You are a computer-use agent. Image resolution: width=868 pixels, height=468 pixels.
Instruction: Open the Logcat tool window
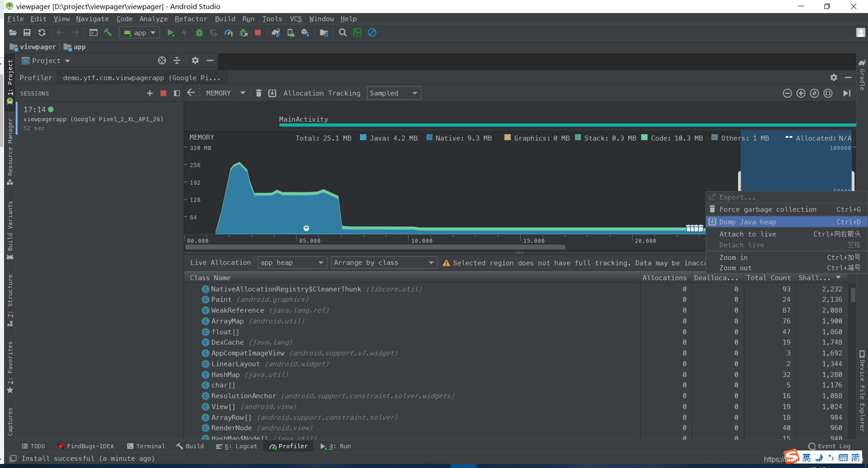pos(237,446)
